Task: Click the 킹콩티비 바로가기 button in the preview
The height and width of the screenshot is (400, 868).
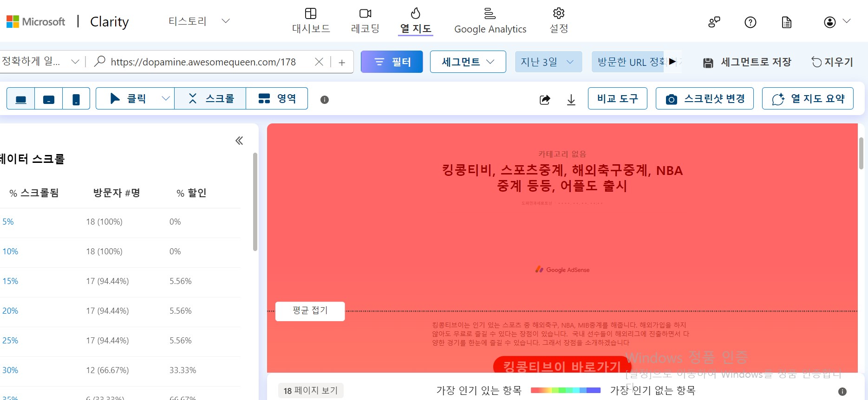Action: [x=562, y=365]
